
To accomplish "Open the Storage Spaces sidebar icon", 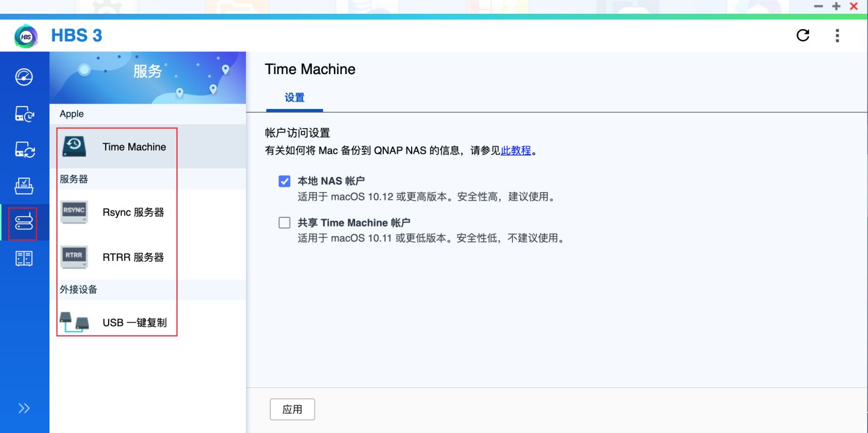I will coord(24,186).
